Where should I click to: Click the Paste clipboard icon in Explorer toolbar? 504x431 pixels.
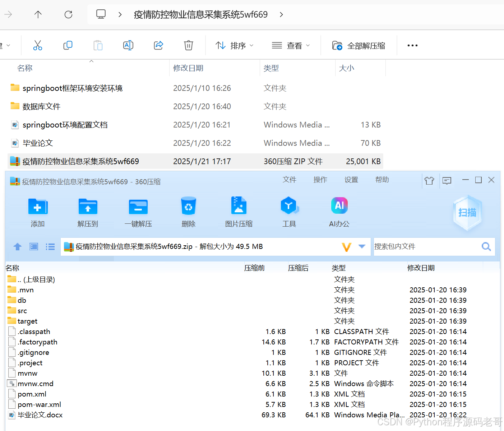98,45
